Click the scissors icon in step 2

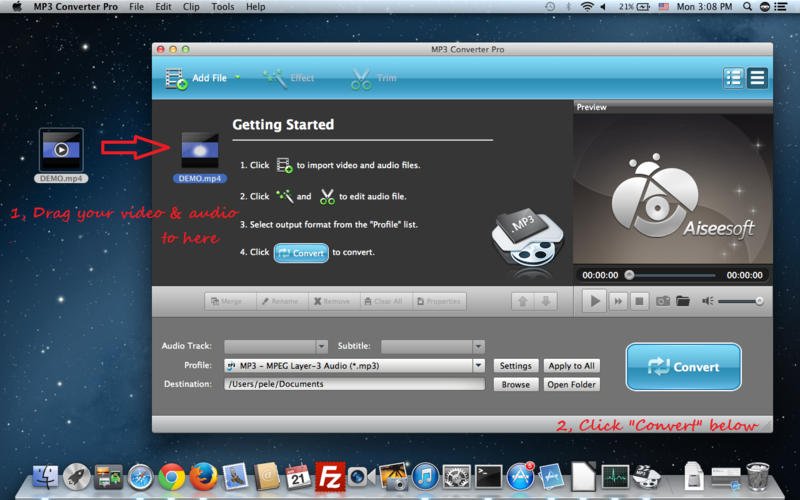[x=327, y=196]
